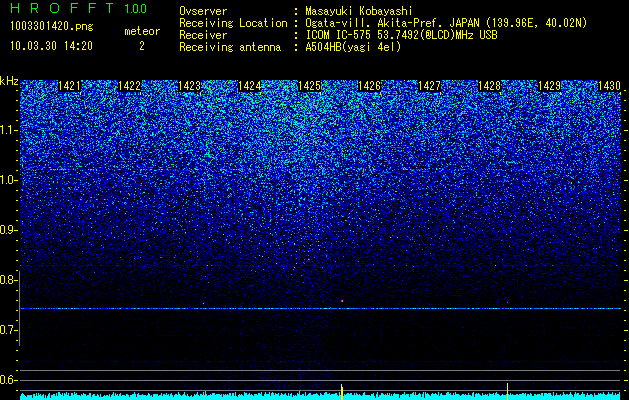The width and height of the screenshot is (629, 400).
Task: Click the yellow meteor spike below 1425-1426
Action: (342, 392)
